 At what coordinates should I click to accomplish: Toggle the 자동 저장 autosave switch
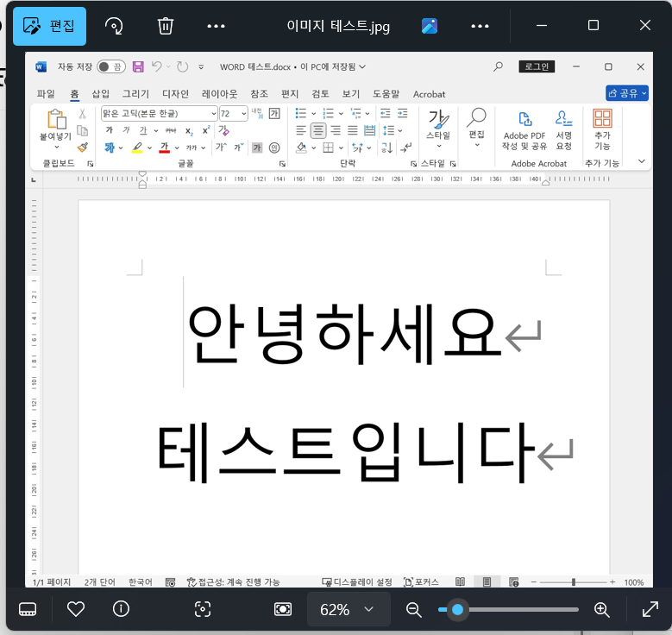[110, 66]
